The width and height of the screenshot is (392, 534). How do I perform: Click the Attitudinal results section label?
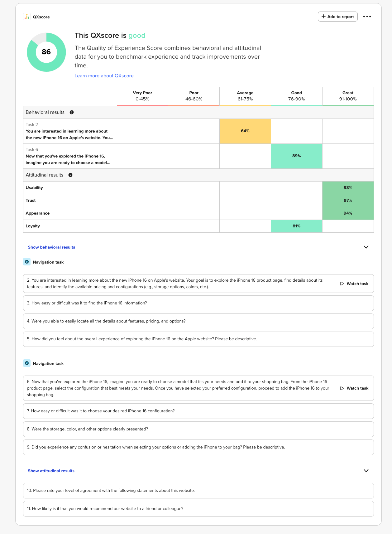pos(45,175)
